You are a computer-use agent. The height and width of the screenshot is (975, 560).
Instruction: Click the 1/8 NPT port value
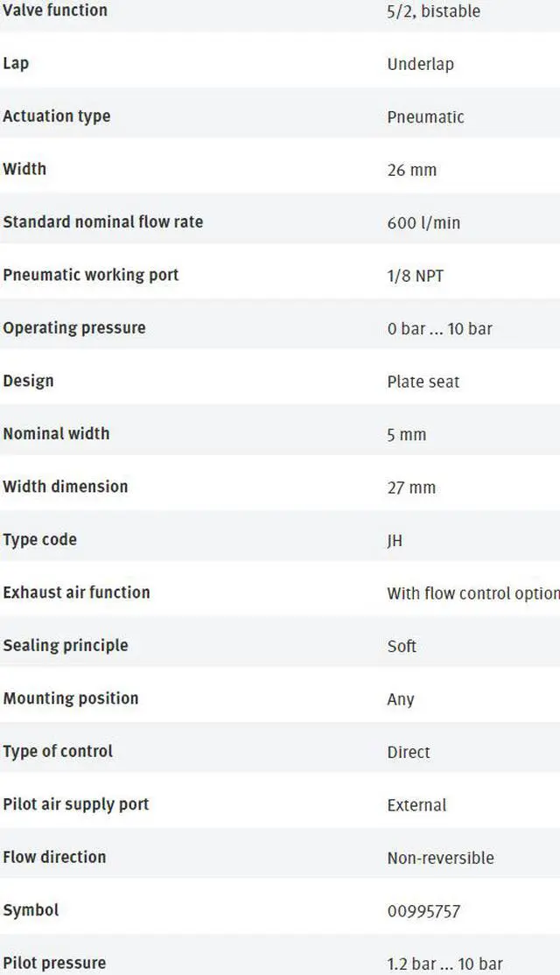(415, 276)
